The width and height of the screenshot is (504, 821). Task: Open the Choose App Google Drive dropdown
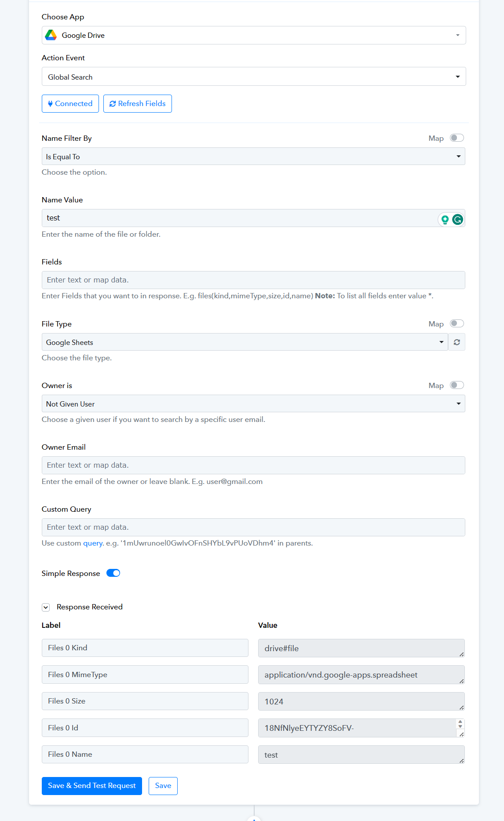tap(254, 35)
